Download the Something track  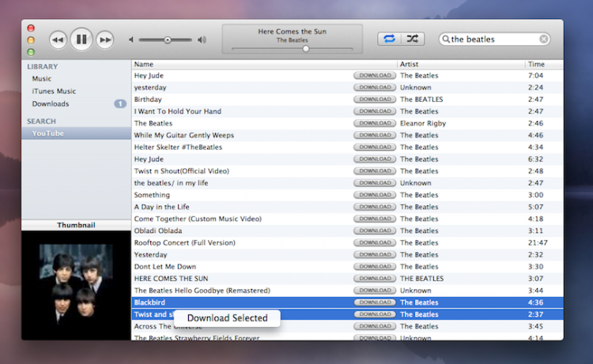coord(375,195)
